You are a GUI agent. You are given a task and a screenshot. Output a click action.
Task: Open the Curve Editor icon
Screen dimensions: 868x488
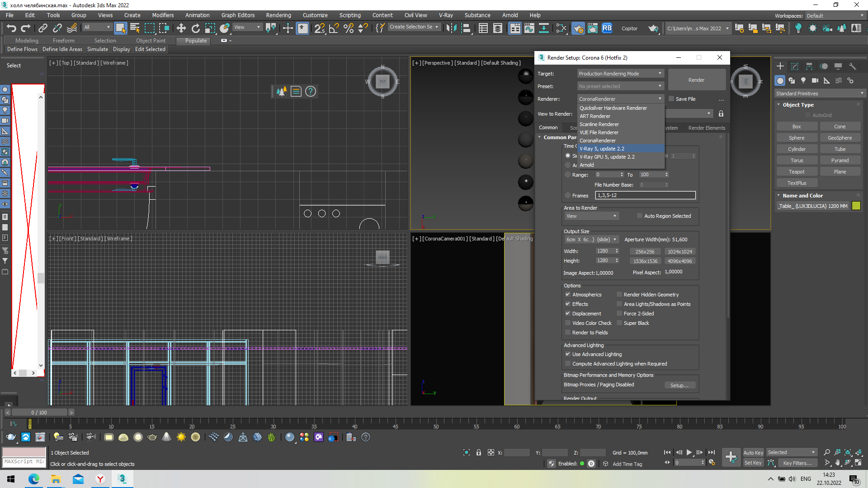529,28
